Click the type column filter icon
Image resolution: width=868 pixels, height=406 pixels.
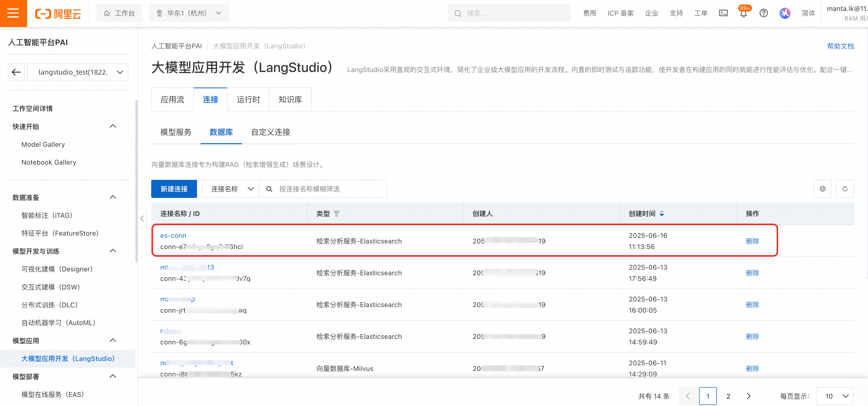pos(337,213)
